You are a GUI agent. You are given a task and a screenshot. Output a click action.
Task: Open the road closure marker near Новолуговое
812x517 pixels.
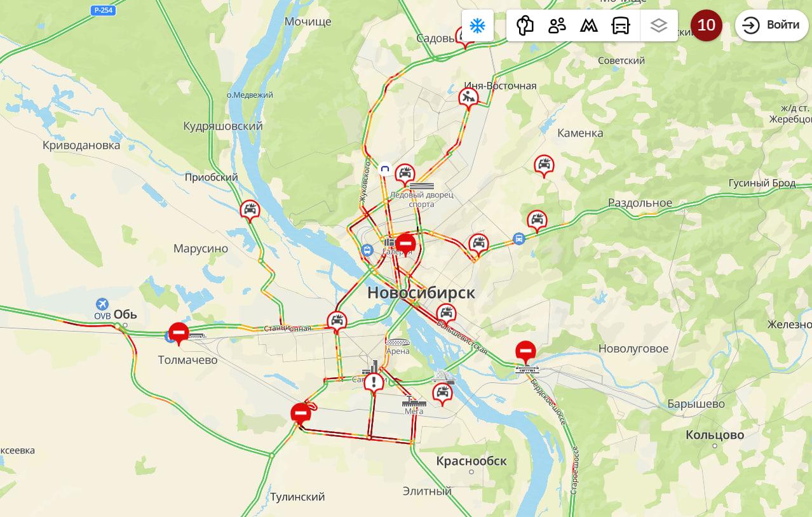point(525,351)
